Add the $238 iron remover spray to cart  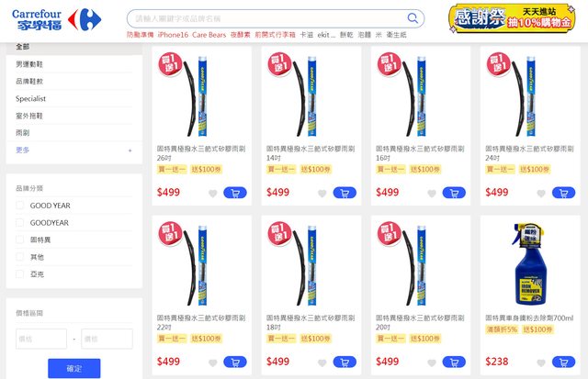[563, 362]
